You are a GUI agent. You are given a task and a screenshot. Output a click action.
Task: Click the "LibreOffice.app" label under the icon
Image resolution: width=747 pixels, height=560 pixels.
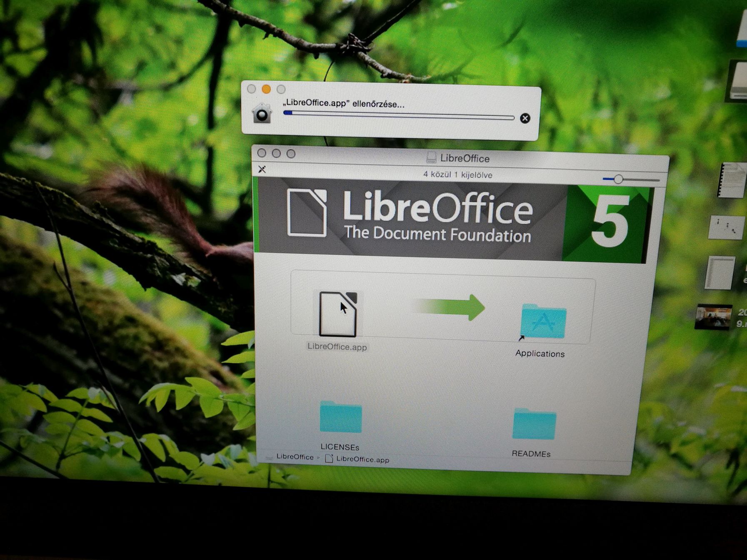(337, 347)
